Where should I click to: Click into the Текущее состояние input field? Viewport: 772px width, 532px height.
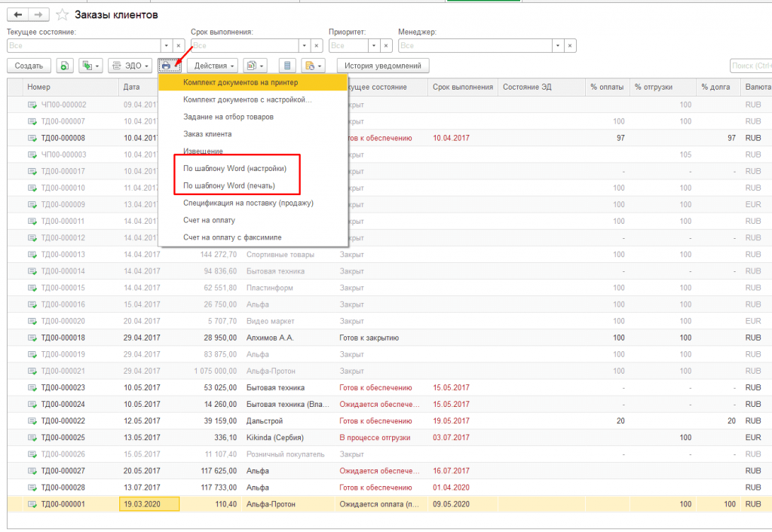coord(84,46)
